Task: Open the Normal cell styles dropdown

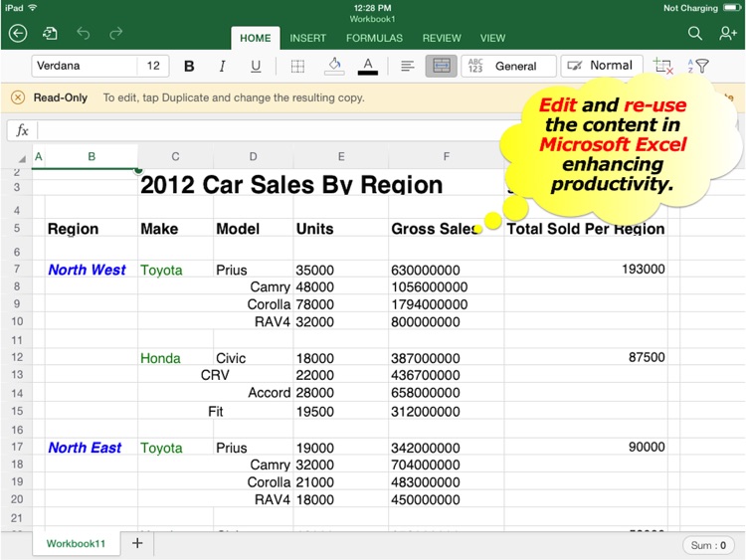Action: [x=602, y=66]
